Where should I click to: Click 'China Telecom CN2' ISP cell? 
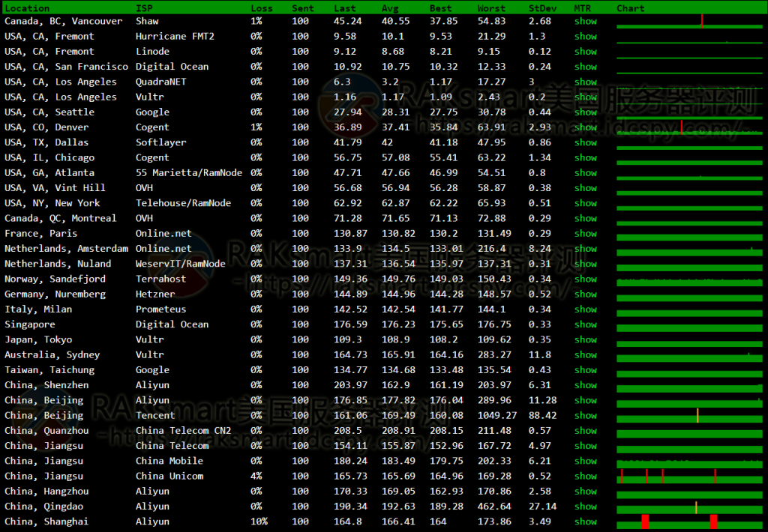[x=183, y=431]
